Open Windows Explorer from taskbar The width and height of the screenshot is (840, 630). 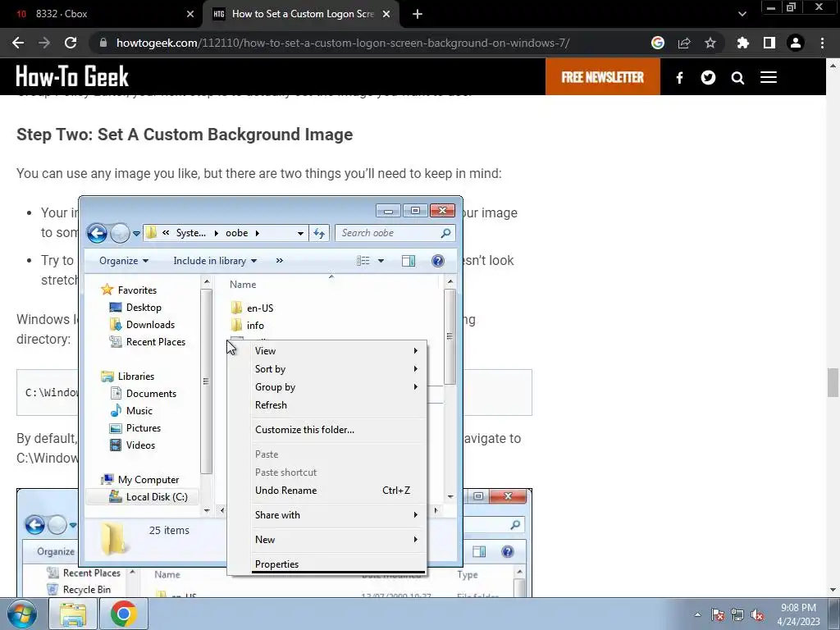(x=73, y=614)
